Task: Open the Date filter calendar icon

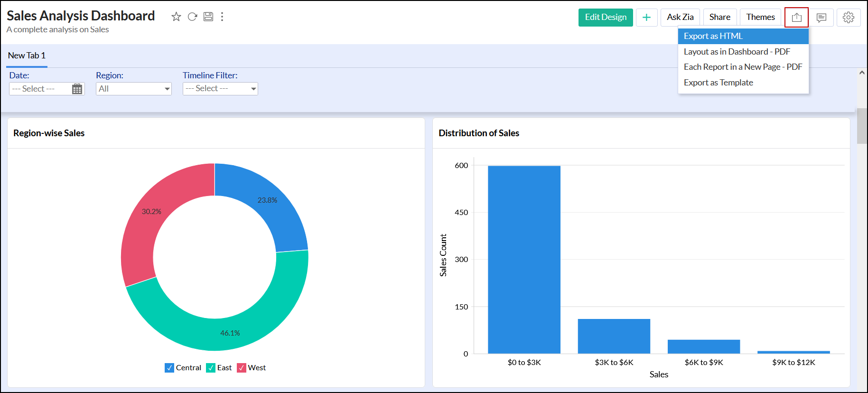Action: tap(77, 89)
